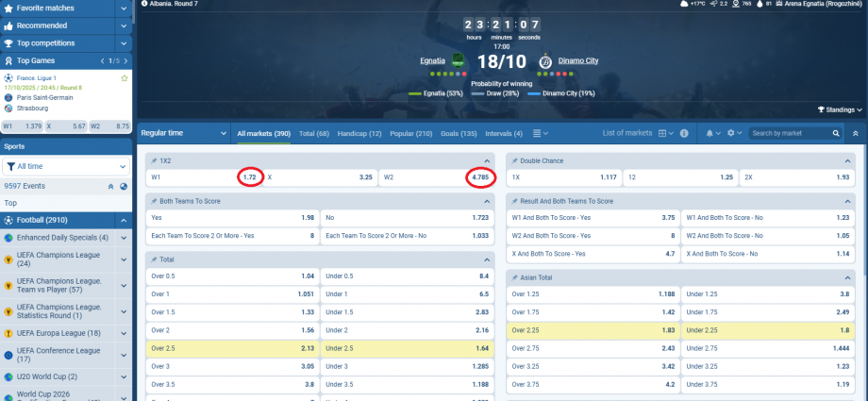
Task: Click the U20 World Cup icon
Action: [8, 376]
